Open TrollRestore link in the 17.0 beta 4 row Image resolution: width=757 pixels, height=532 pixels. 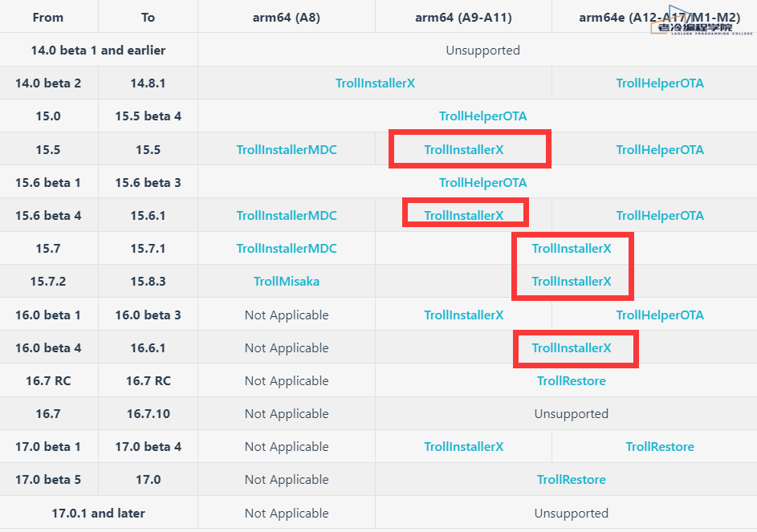click(x=660, y=447)
